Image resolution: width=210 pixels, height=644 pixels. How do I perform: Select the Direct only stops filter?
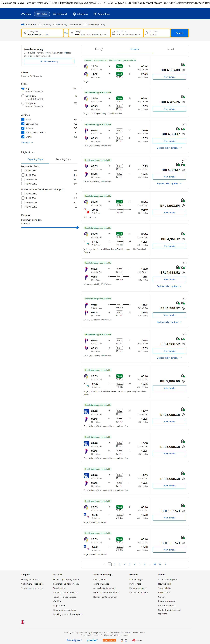(23, 96)
